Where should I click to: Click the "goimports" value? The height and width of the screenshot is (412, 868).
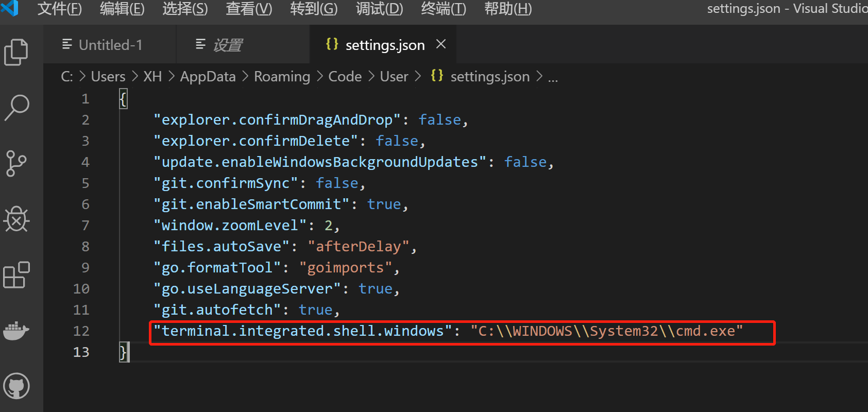pos(346,267)
